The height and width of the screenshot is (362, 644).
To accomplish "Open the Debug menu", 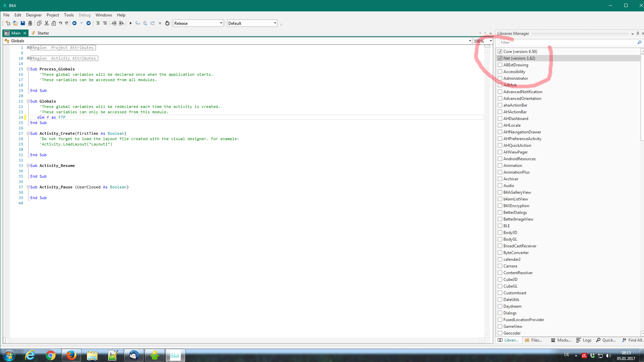I will [85, 15].
